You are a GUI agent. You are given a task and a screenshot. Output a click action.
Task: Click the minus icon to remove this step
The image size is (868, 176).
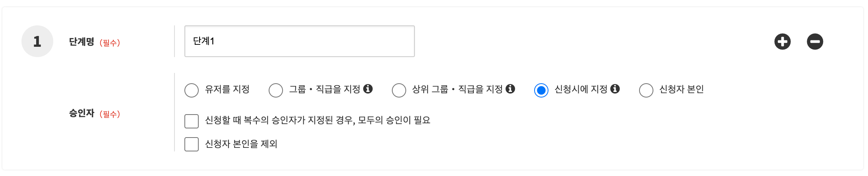815,42
